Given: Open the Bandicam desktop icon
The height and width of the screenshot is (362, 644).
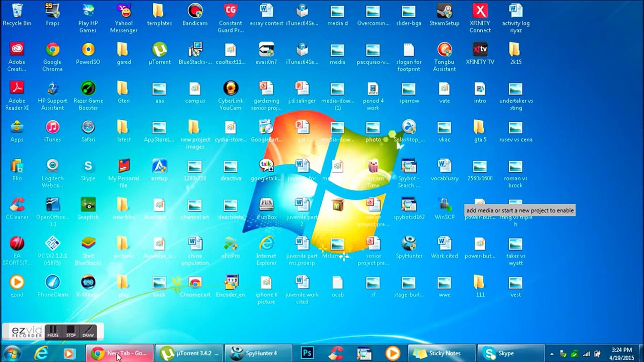Looking at the screenshot, I should tap(195, 15).
